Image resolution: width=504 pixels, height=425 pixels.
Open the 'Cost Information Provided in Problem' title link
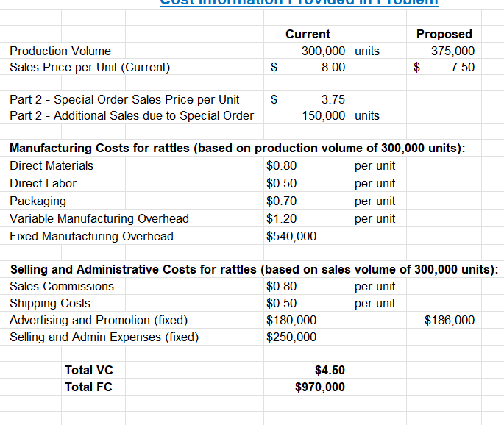299,2
